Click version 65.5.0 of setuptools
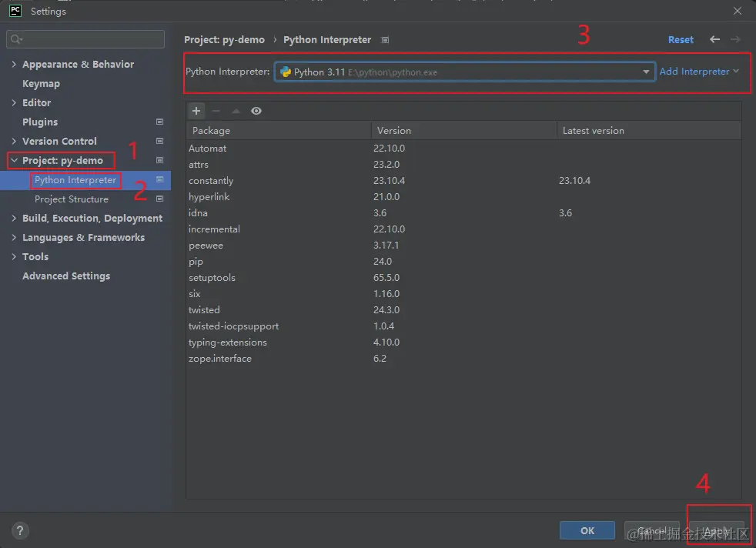Viewport: 756px width, 548px height. pos(386,278)
